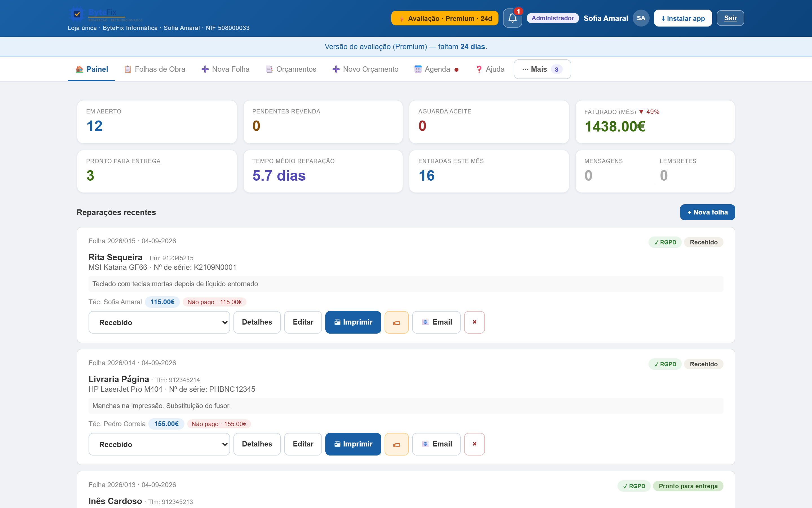Go to the Nova Folha tab

pyautogui.click(x=226, y=69)
